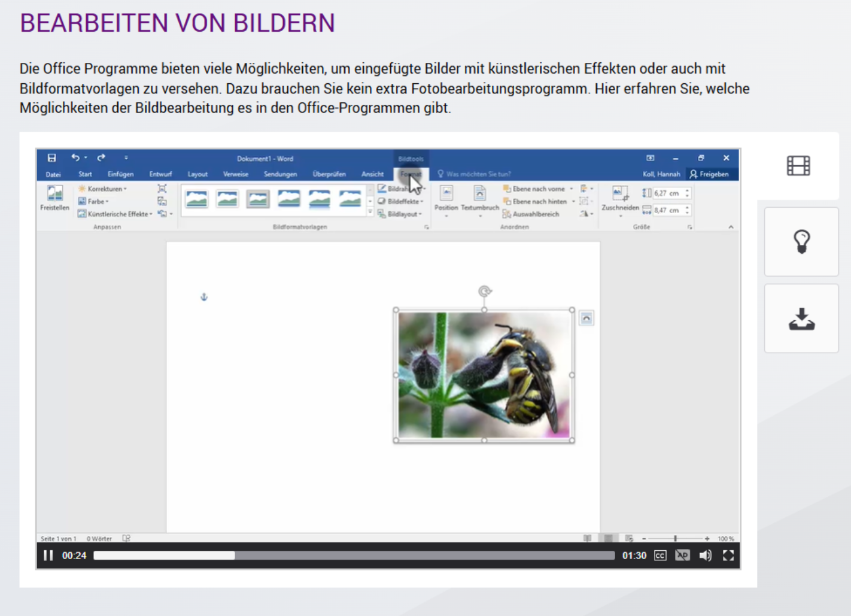
Task: Expand the Bildeffekte dropdown
Action: tap(401, 201)
